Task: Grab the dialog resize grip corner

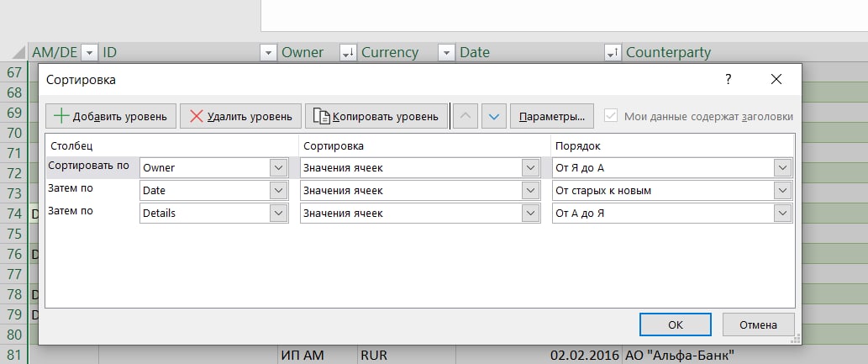Action: [796, 339]
